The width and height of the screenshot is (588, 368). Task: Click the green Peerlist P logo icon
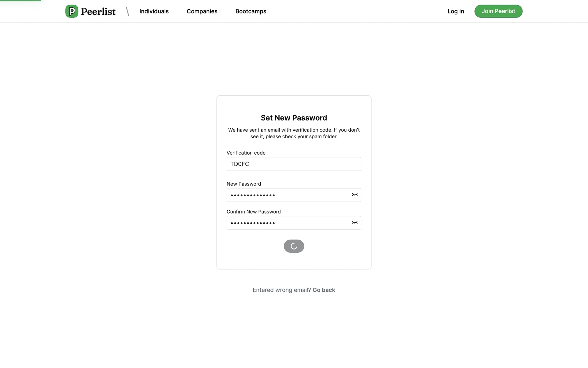[x=72, y=11]
